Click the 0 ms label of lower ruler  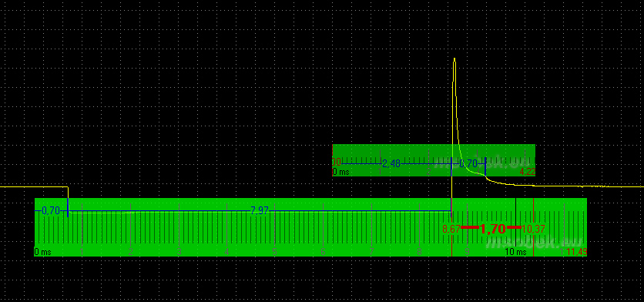(42, 252)
